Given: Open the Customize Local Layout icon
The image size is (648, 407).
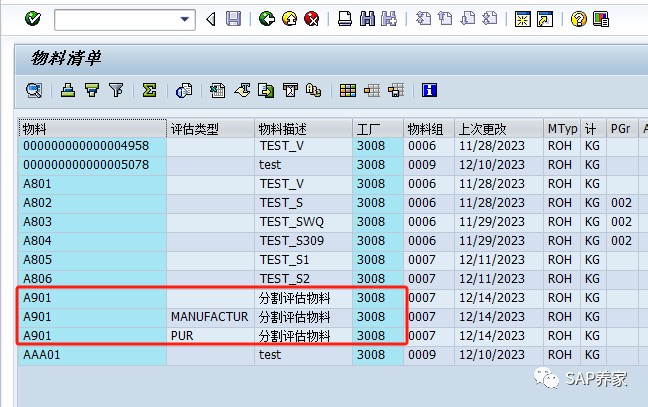Looking at the screenshot, I should pos(600,19).
